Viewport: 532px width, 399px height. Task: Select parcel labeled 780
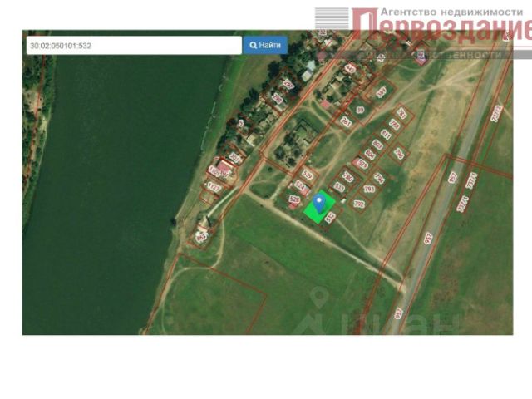[x=348, y=177]
